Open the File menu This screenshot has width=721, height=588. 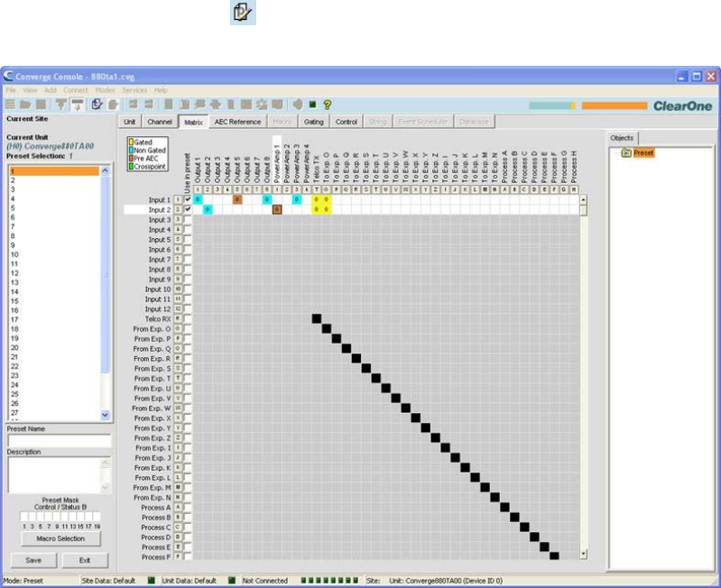point(11,90)
